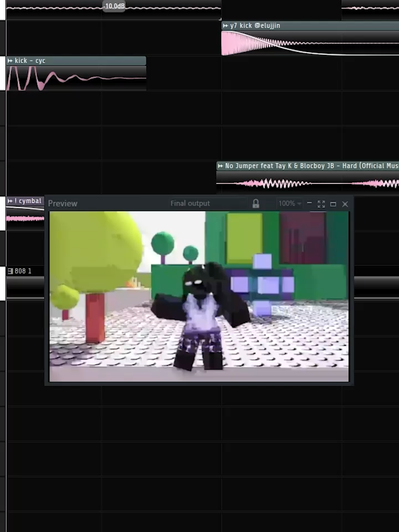Open the 100% zoom dropdown in Preview
The height and width of the screenshot is (532, 399).
[x=290, y=203]
